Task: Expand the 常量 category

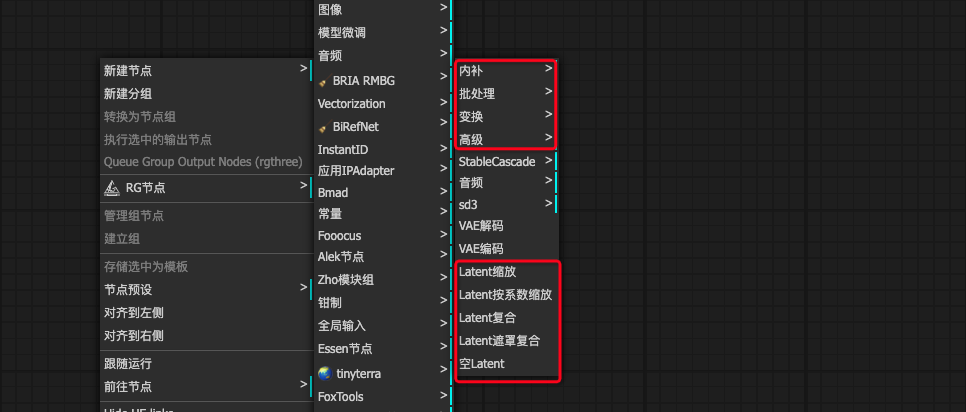Action: 383,214
